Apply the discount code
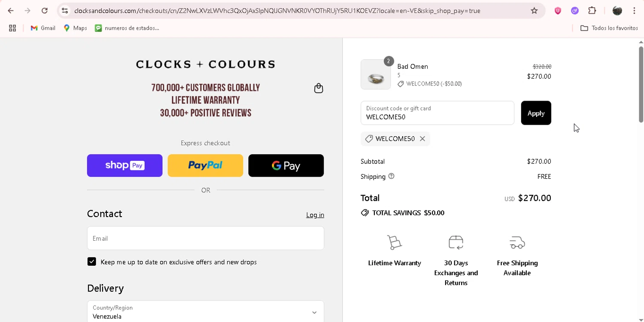 (536, 113)
